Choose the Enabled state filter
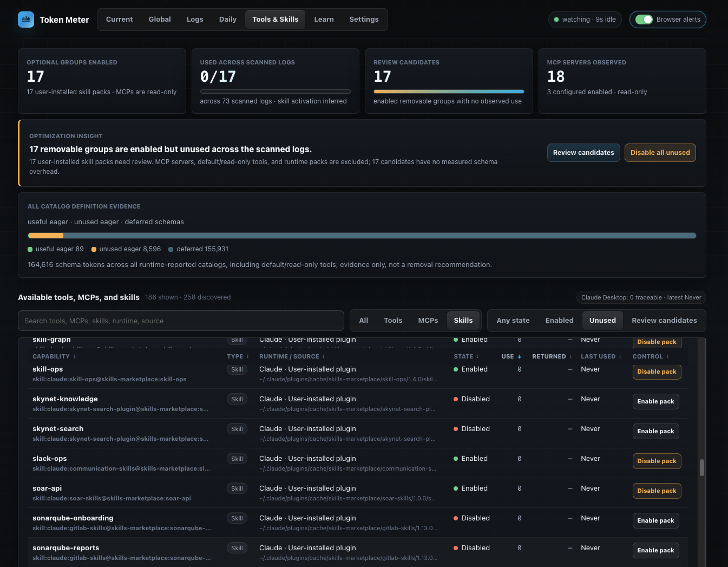 [x=559, y=321]
